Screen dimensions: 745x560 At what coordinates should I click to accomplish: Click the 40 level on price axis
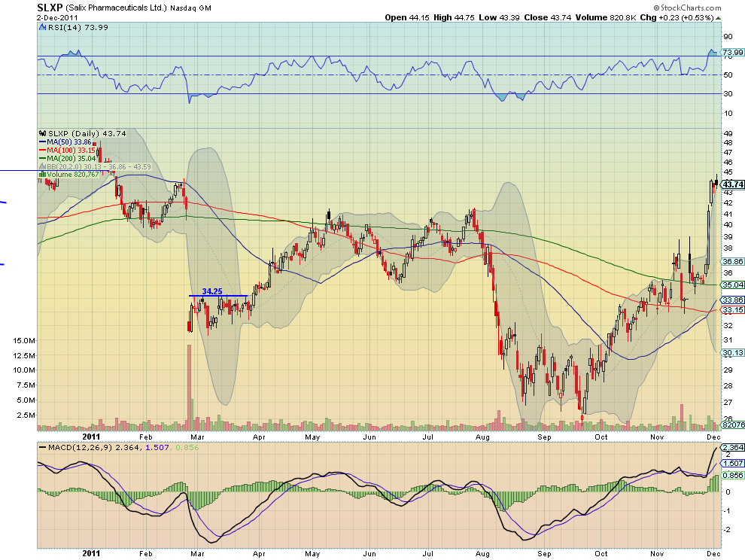[x=728, y=224]
